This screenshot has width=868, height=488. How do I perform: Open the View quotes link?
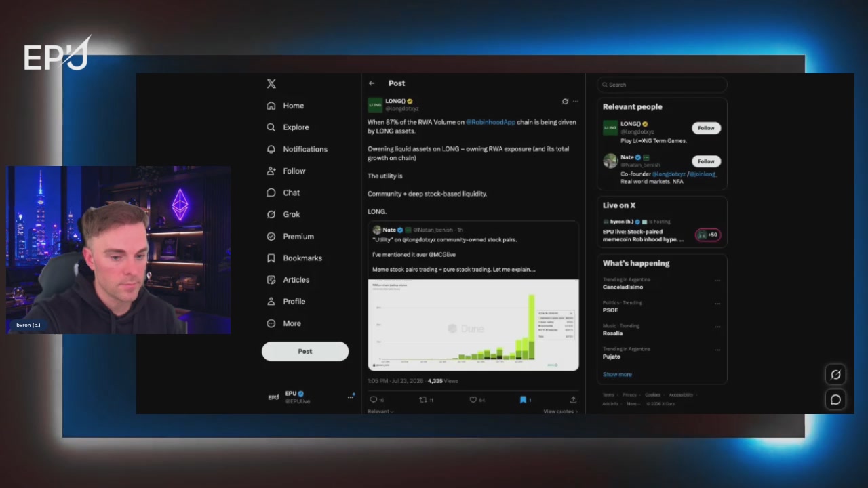pos(561,411)
